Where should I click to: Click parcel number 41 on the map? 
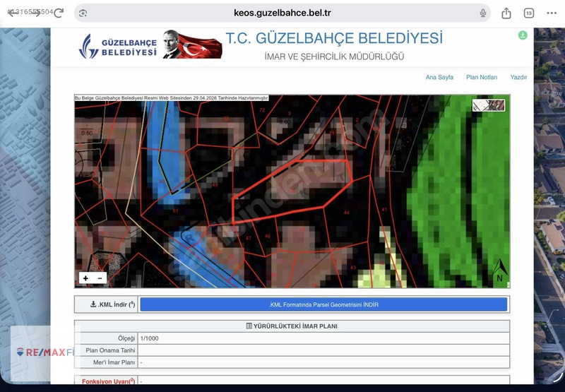click(x=384, y=210)
